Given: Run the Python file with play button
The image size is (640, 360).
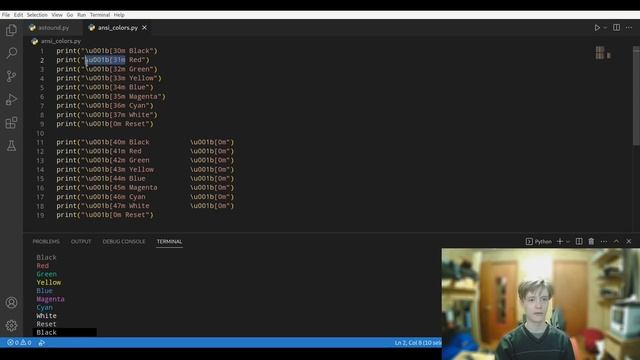Looking at the screenshot, I should (597, 28).
